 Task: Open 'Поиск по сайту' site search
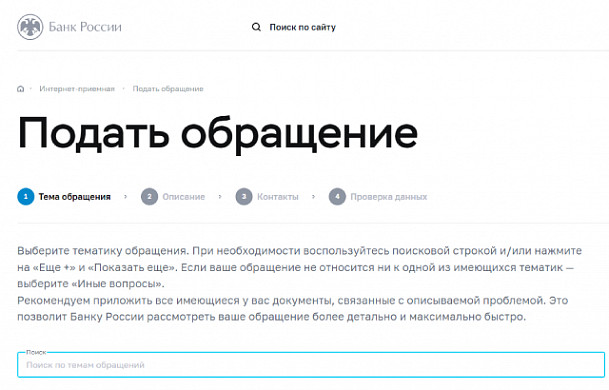303,27
